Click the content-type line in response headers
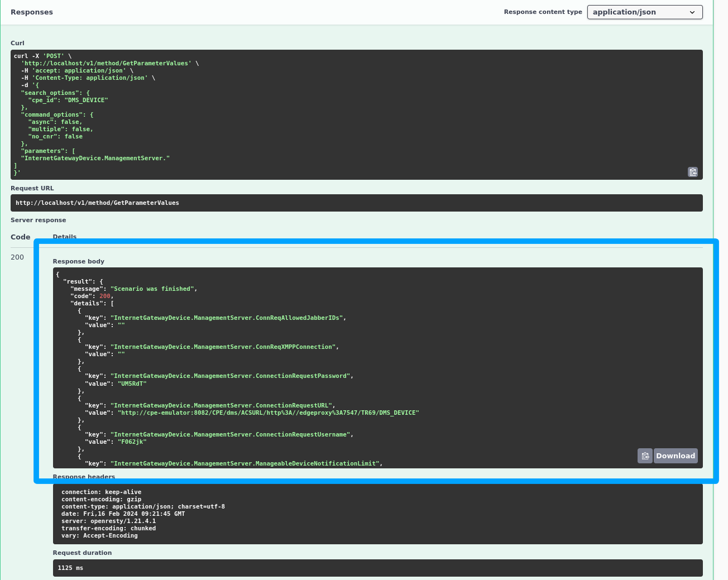Viewport: 728px width, 580px height. [x=143, y=507]
